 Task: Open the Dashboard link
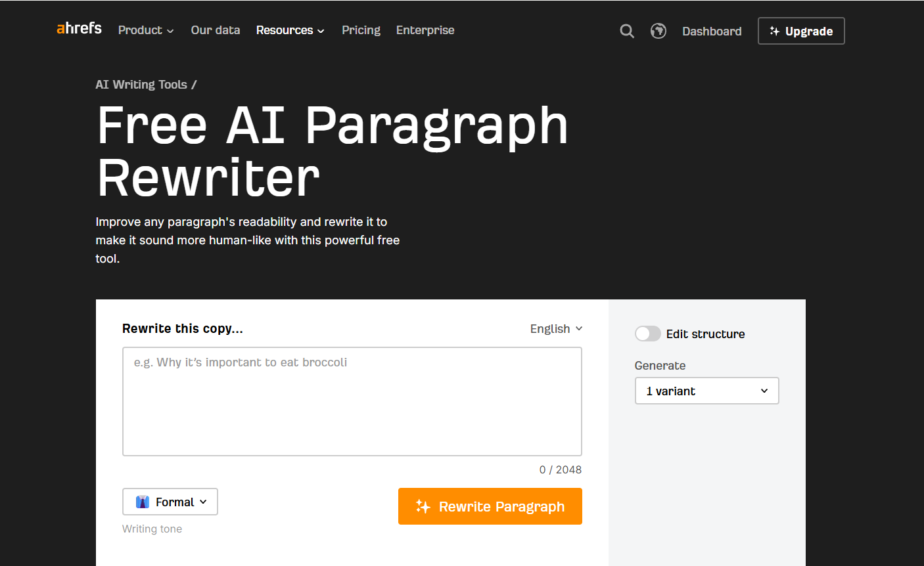point(712,31)
